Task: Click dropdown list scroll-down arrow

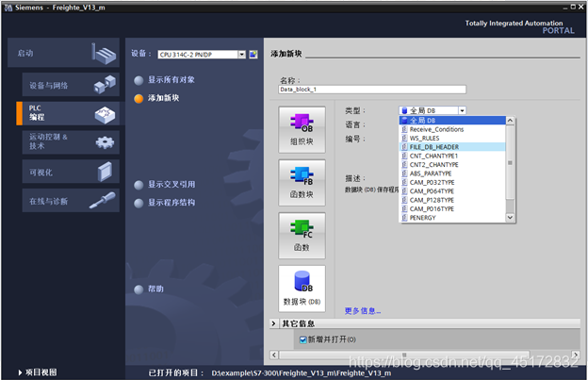Action: (510, 217)
